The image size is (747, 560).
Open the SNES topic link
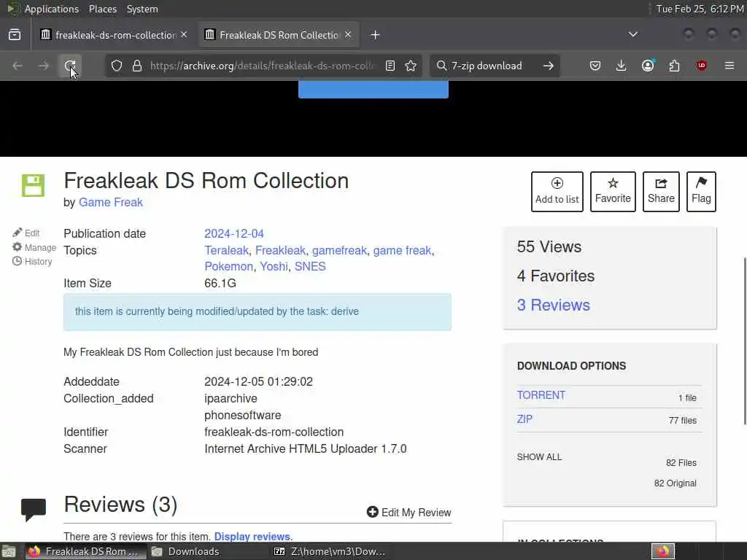(310, 267)
